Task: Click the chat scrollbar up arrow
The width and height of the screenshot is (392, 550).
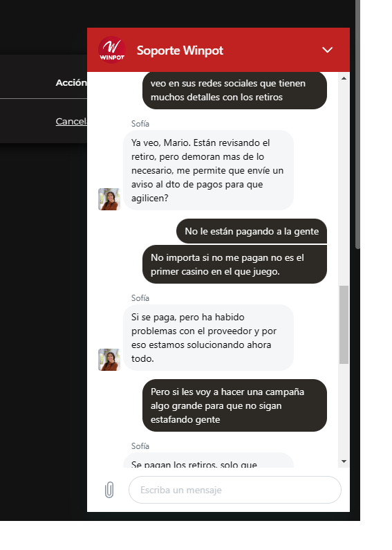Action: [x=344, y=78]
